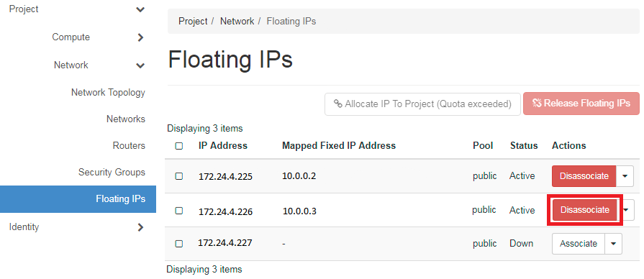Toggle the select-all header checkbox
Viewport: 644px width, 279px height.
pos(178,146)
